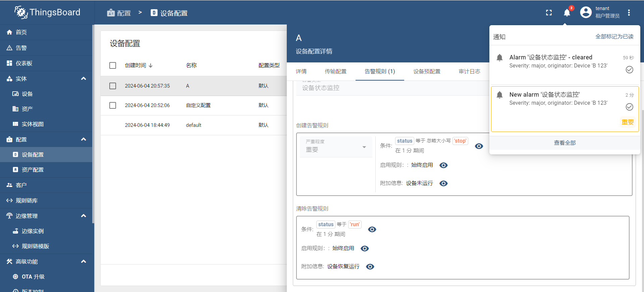
Task: Click the 设备 devices icon in sidebar
Action: coord(15,94)
